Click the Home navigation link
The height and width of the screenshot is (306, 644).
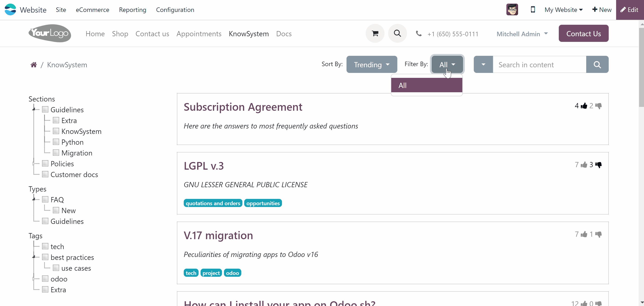pyautogui.click(x=95, y=34)
